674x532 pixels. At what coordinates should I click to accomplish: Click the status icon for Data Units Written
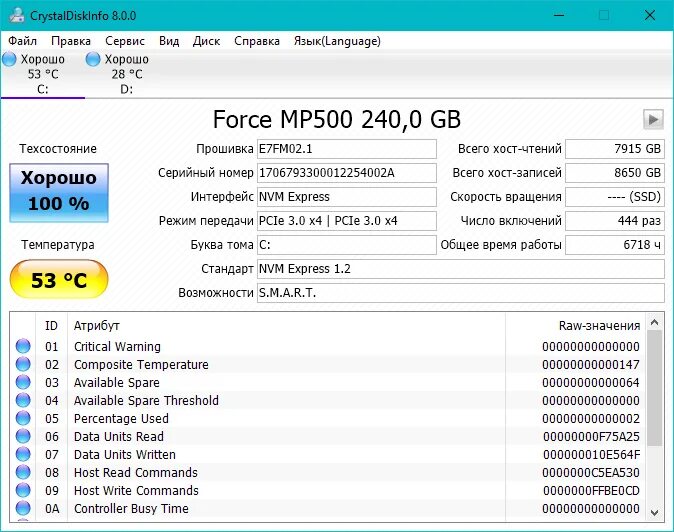(23, 454)
